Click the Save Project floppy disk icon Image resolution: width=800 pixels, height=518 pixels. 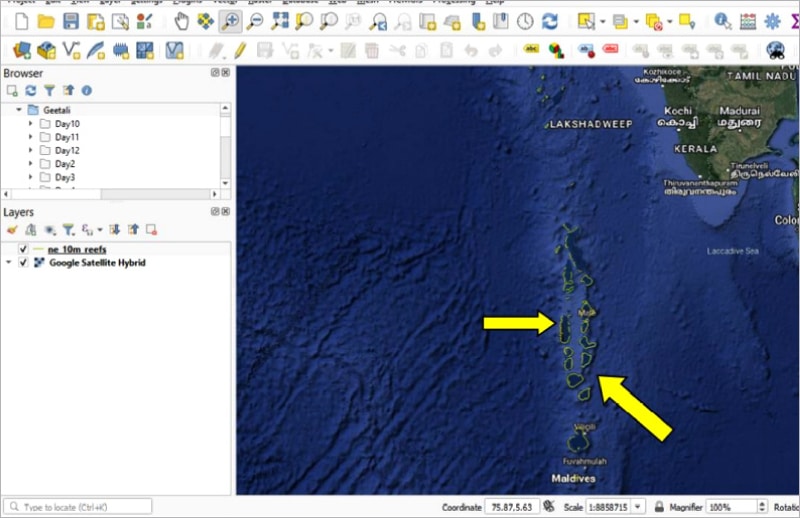(70, 21)
